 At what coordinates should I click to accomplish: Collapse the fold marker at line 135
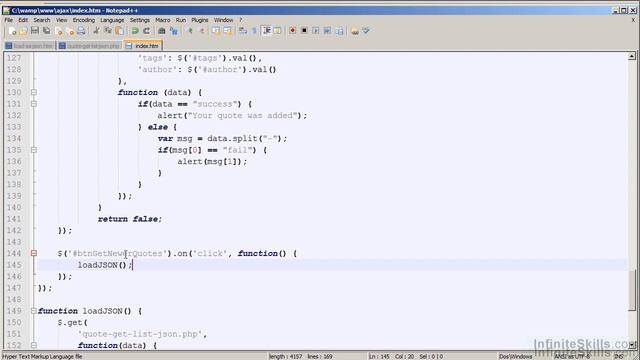coord(34,150)
